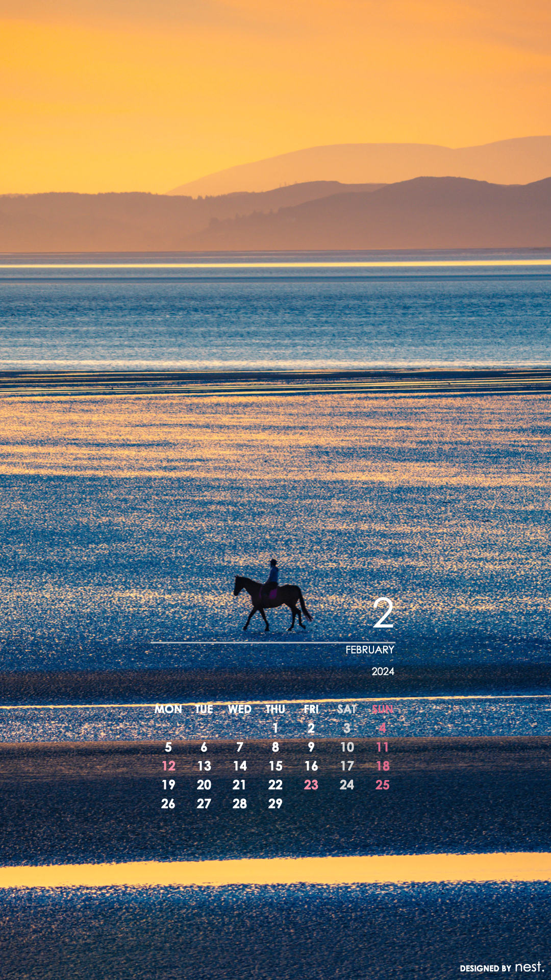Click the horse and rider silhouette

pos(271,598)
